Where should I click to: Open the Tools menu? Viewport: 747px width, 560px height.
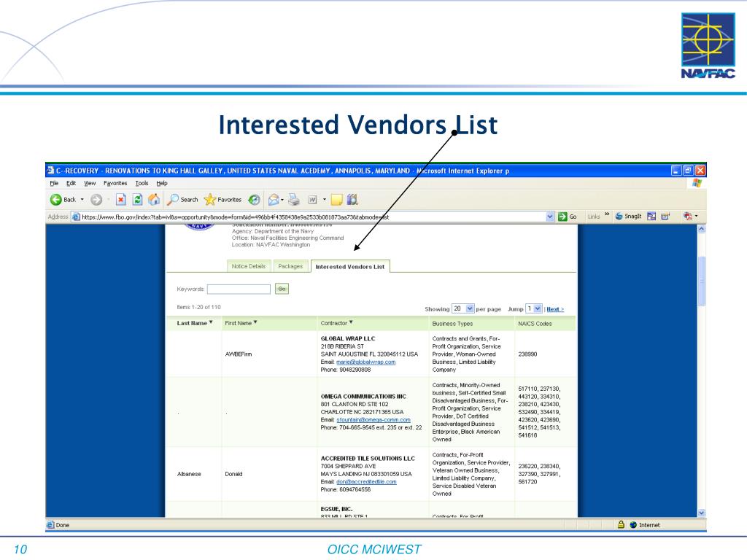[x=142, y=183]
